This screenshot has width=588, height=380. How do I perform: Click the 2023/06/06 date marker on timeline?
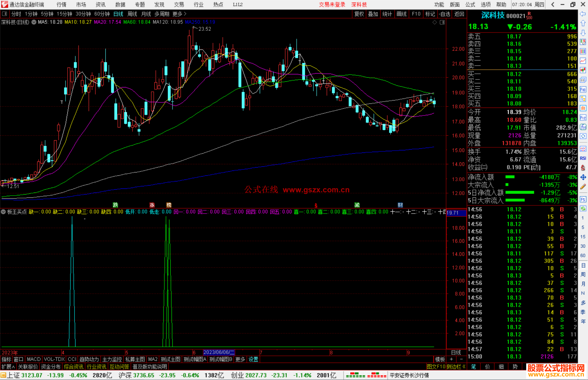click(x=219, y=352)
